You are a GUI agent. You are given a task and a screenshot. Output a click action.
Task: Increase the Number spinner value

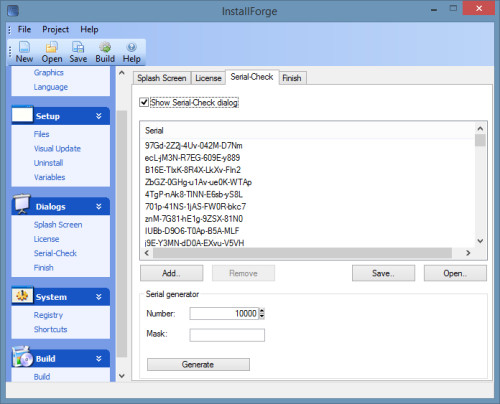tap(262, 311)
